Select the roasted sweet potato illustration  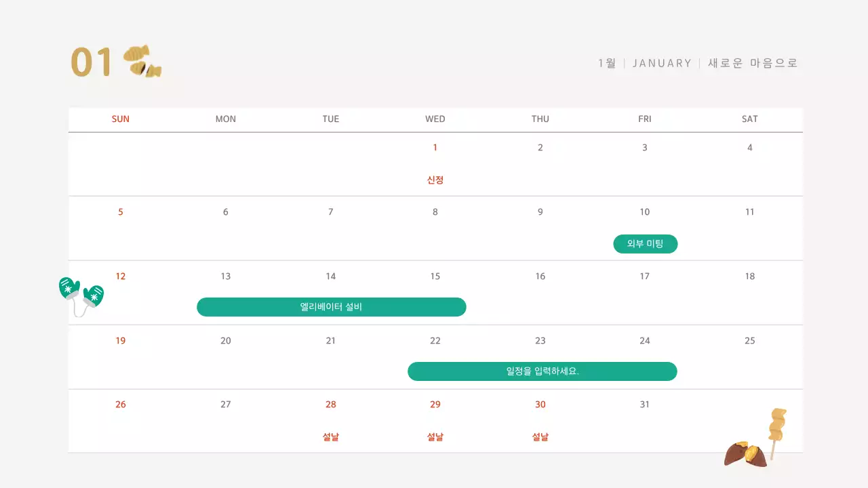(x=745, y=453)
